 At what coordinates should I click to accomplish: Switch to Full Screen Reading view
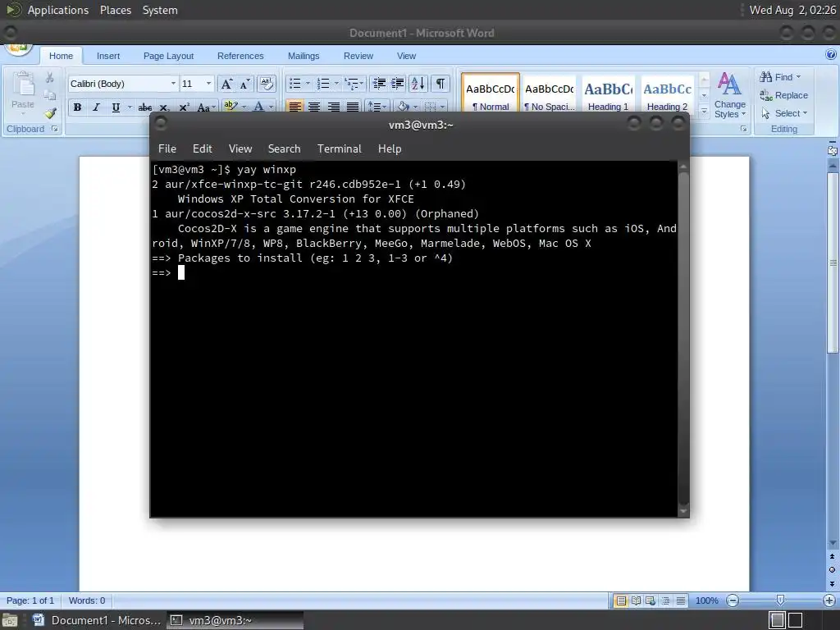click(x=637, y=600)
